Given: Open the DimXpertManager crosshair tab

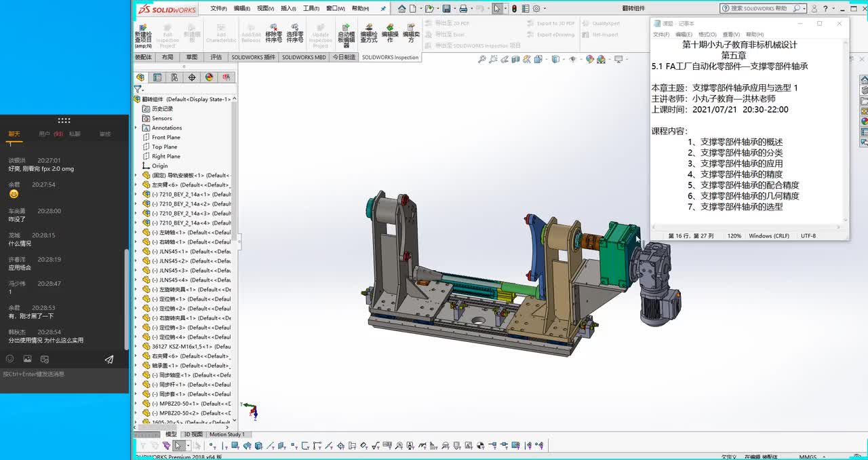Looking at the screenshot, I should tap(192, 77).
